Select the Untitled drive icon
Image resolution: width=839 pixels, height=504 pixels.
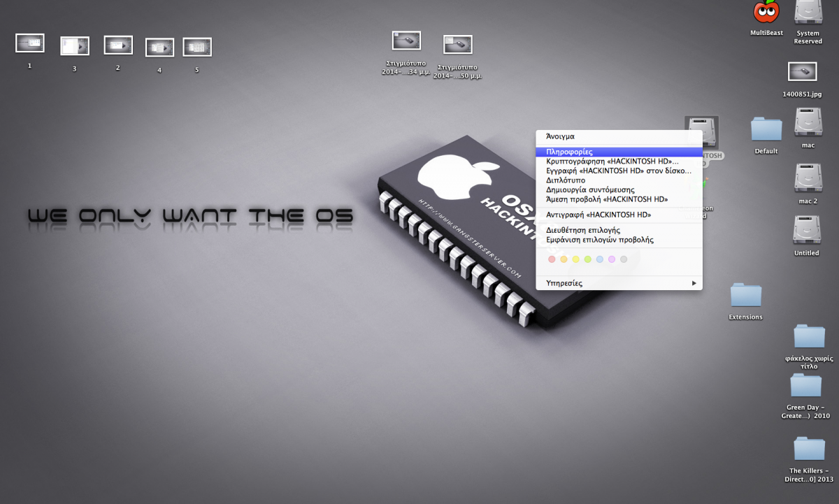807,230
